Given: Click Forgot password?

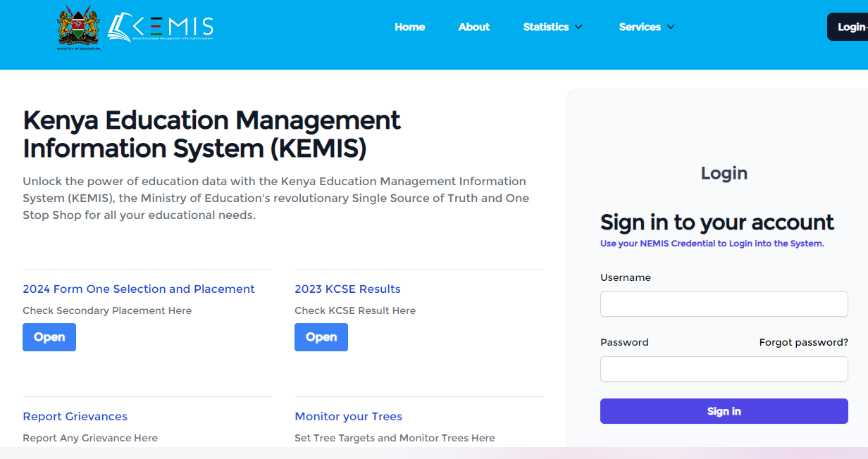Looking at the screenshot, I should [803, 342].
